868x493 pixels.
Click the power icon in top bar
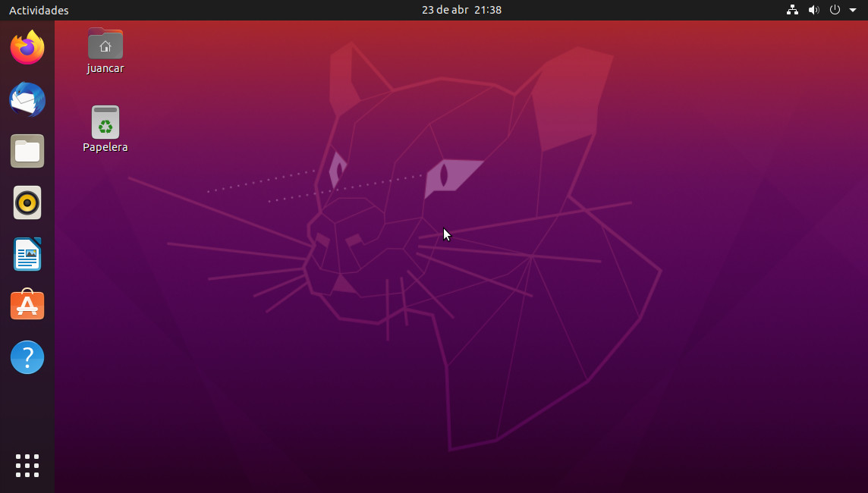pos(835,10)
